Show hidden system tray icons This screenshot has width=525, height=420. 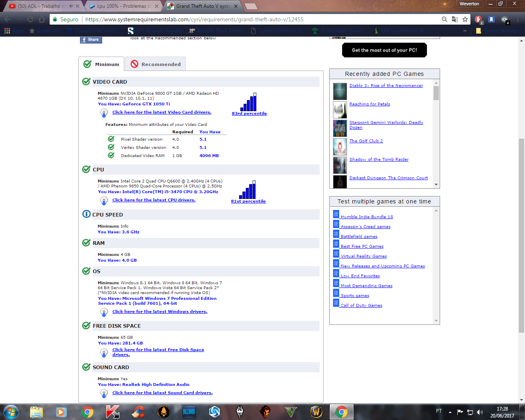click(x=450, y=412)
